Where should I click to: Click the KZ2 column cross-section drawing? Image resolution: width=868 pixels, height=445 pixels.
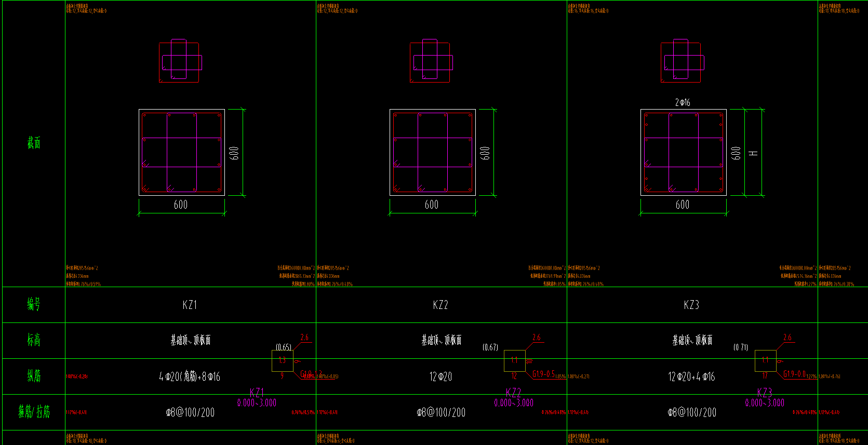click(x=433, y=152)
